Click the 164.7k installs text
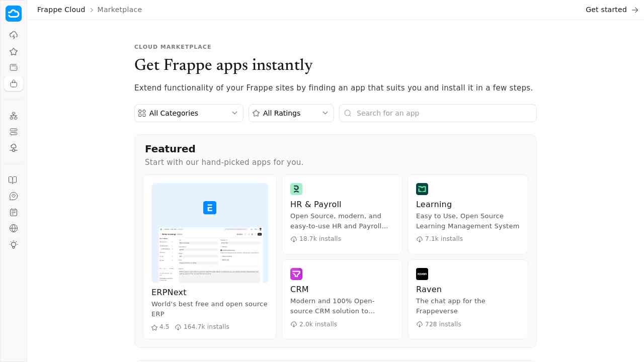Viewport: 644px width, 362px height. pyautogui.click(x=206, y=327)
